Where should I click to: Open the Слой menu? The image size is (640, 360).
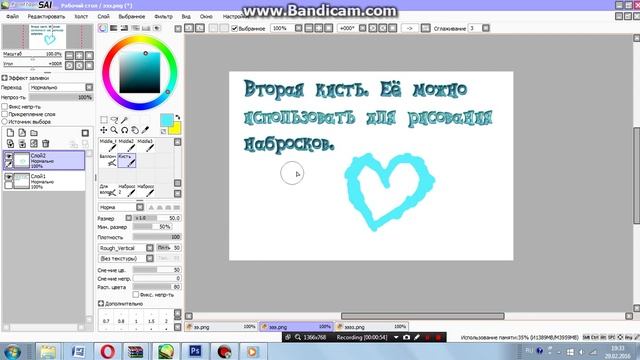103,16
